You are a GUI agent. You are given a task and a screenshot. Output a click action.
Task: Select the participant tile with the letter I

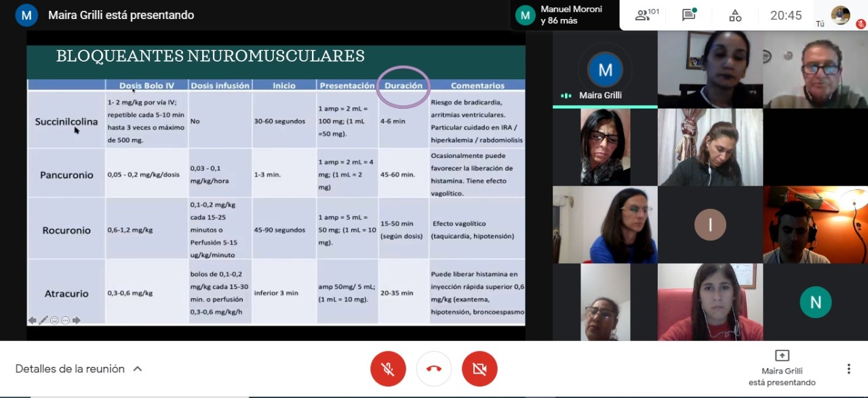pyautogui.click(x=710, y=225)
